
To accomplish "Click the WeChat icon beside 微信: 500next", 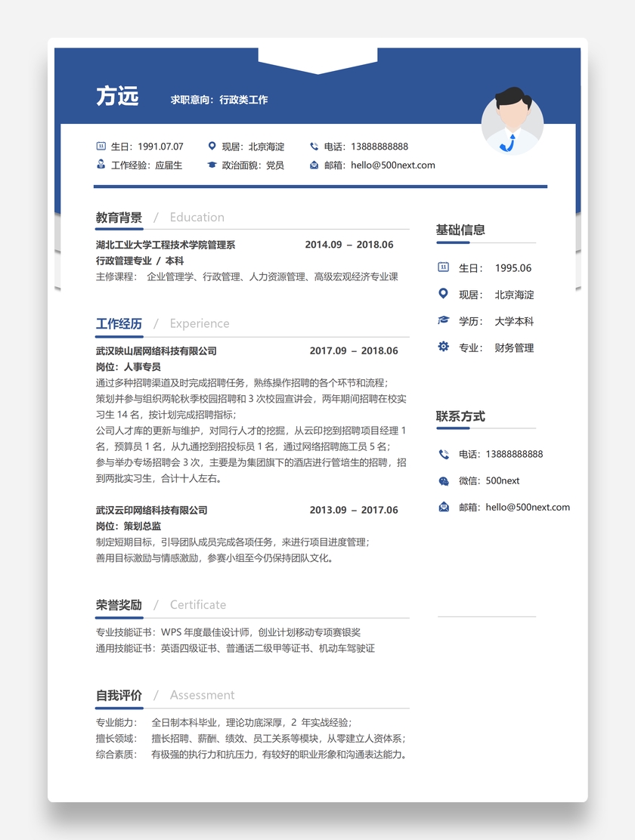I will point(444,480).
